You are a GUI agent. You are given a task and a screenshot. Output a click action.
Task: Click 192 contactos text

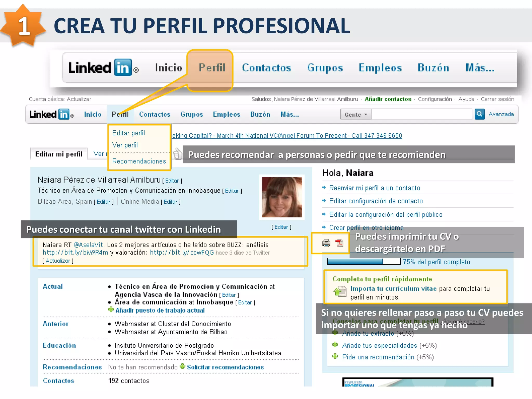pos(129,381)
